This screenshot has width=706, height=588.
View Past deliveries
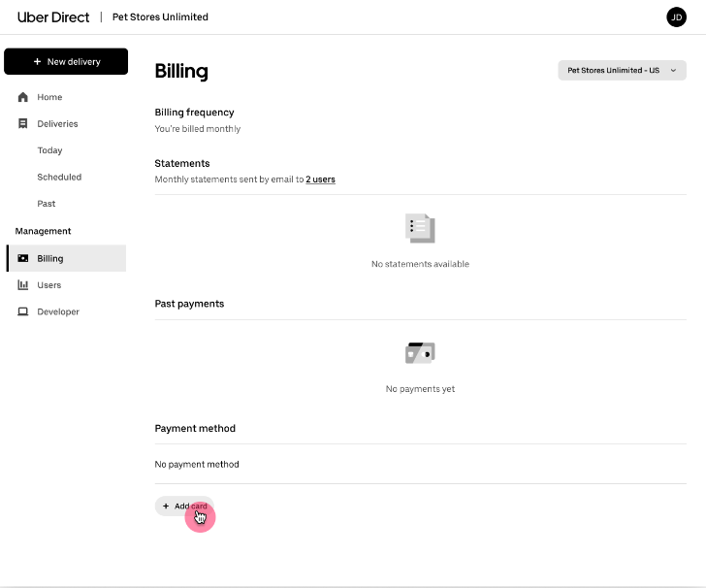(x=47, y=204)
